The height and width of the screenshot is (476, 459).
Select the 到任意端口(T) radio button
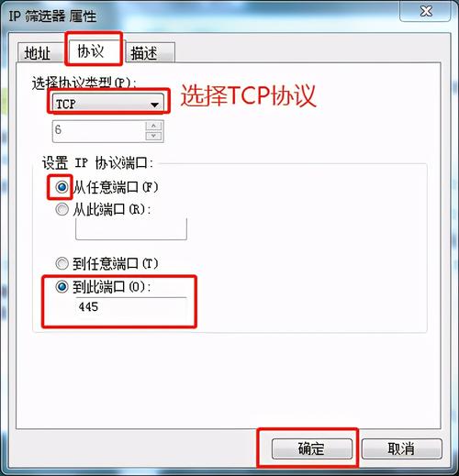62,263
